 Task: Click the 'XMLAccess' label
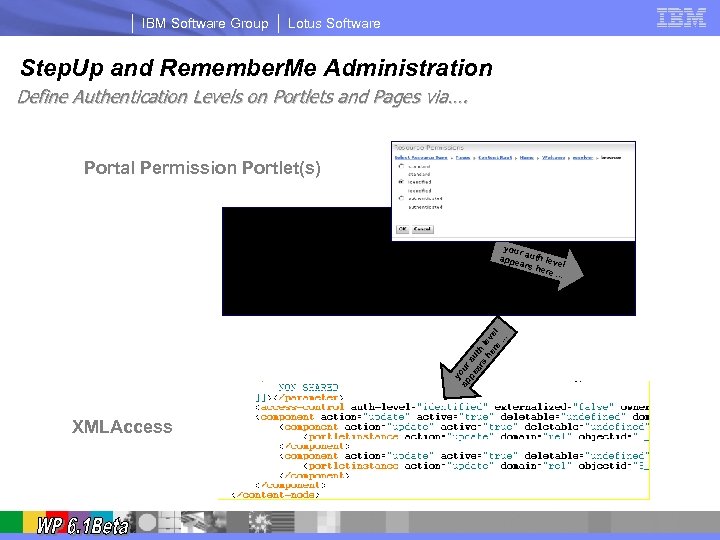pyautogui.click(x=122, y=427)
